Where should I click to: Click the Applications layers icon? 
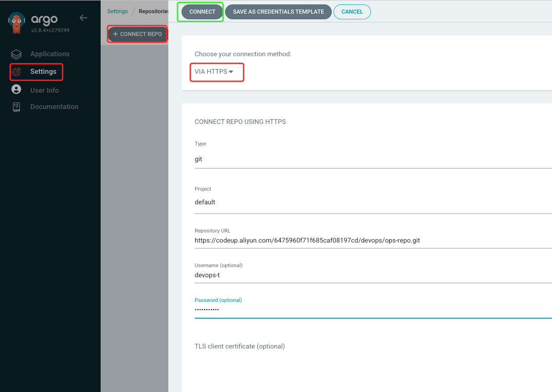click(x=16, y=54)
